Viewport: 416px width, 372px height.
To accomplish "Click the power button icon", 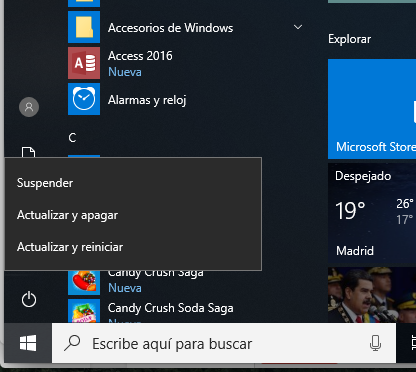I will click(29, 299).
